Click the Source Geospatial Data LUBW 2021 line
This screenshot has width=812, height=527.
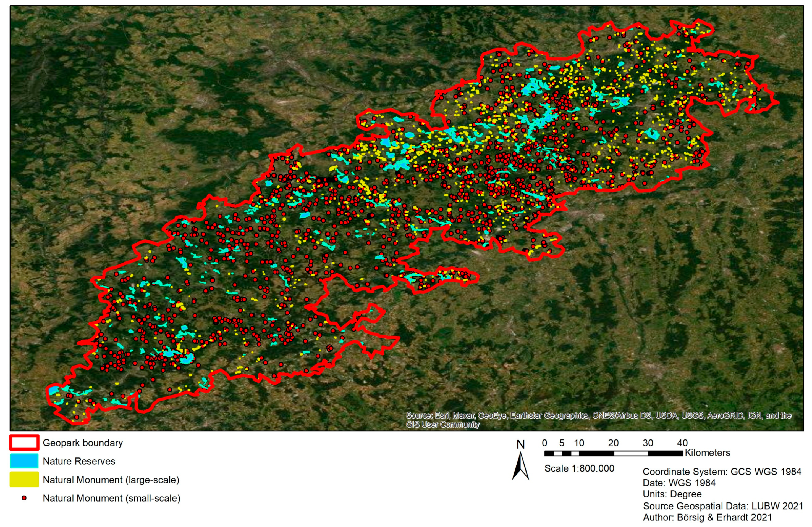tap(723, 506)
